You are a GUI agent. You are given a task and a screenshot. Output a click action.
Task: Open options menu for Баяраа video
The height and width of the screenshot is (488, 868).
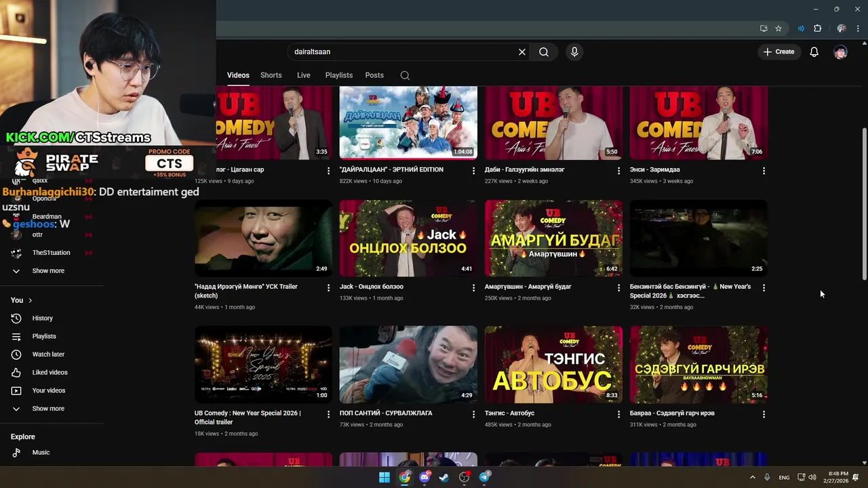(x=764, y=414)
